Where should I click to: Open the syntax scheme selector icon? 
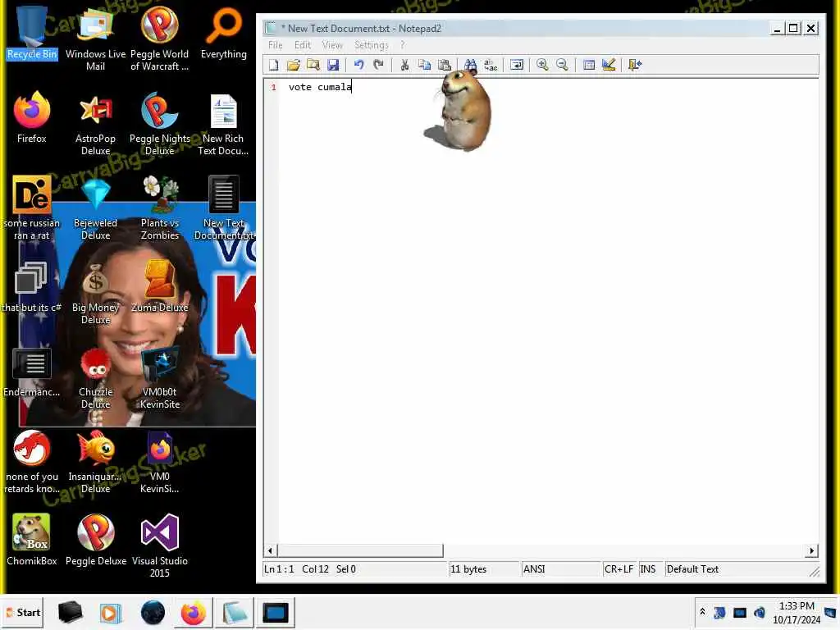(x=589, y=65)
